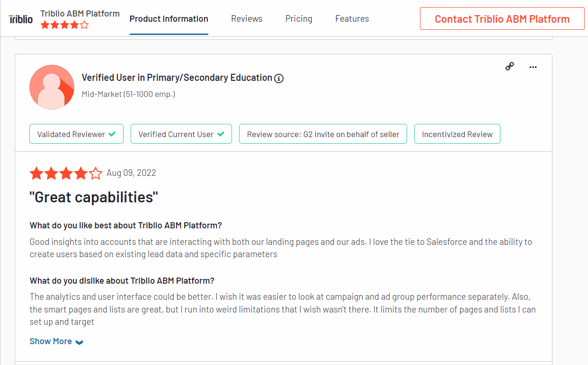Click the reviewer avatar image
Image resolution: width=588 pixels, height=365 pixels.
[52, 87]
